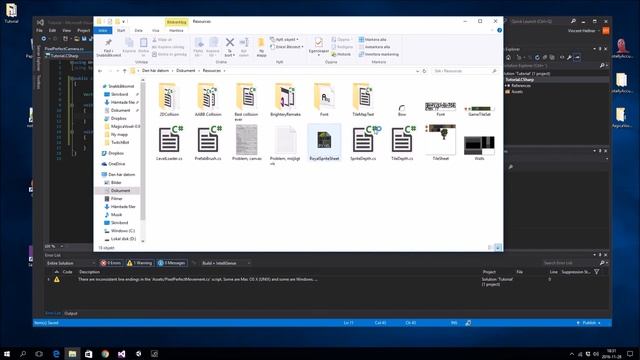This screenshot has width=640, height=360.
Task: Switch Explorer to large icons view button
Action: click(498, 247)
